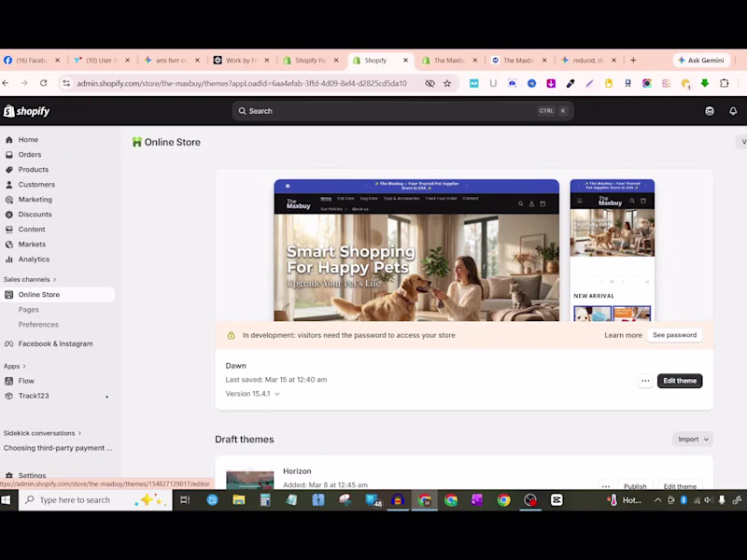This screenshot has width=747, height=560.
Task: Close the active Shopify browser tab
Action: click(405, 61)
